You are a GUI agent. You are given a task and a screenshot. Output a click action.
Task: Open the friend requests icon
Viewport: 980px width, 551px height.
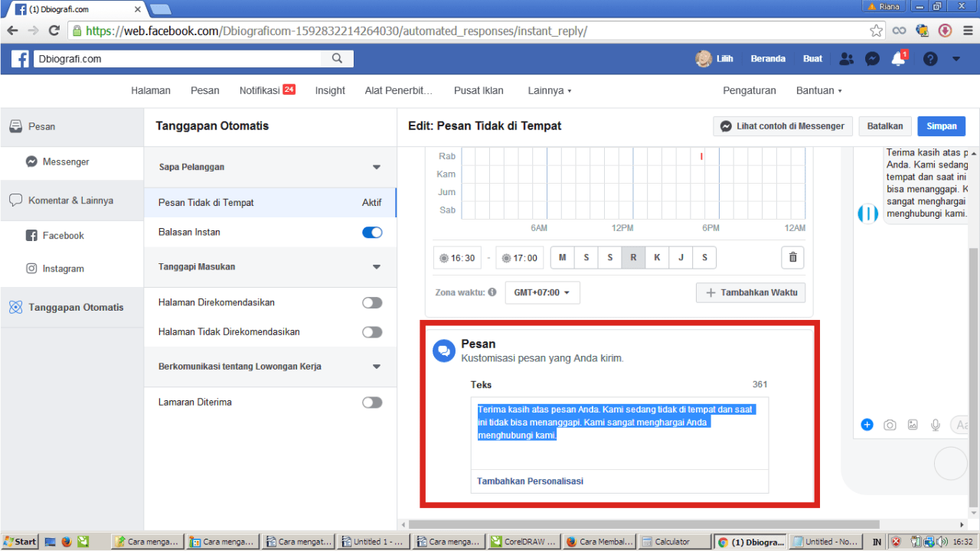click(x=846, y=59)
